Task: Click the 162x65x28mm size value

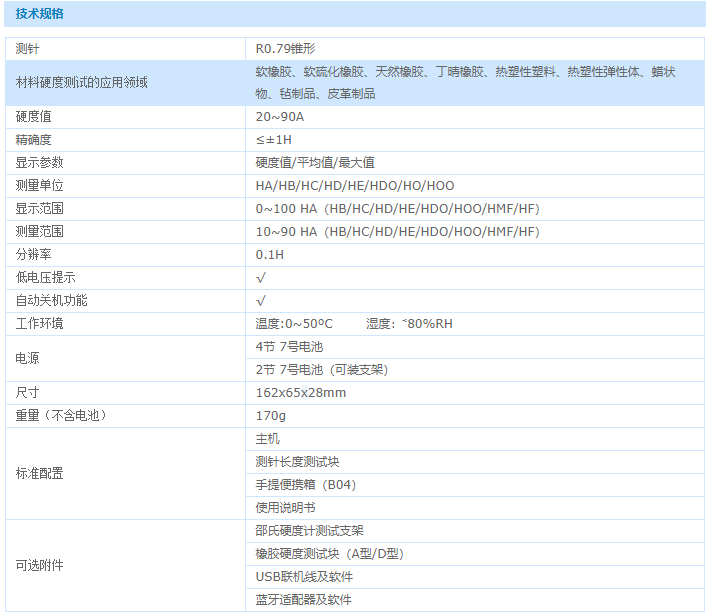Action: click(301, 393)
